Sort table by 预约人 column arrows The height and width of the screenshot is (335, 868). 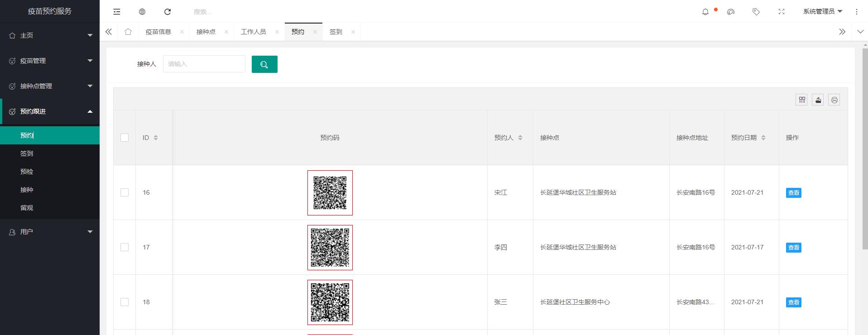(520, 138)
